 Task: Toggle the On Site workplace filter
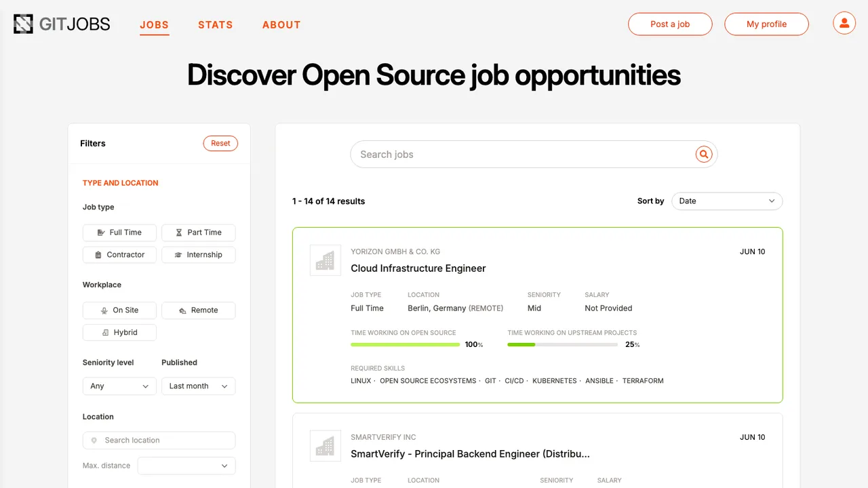pyautogui.click(x=119, y=310)
